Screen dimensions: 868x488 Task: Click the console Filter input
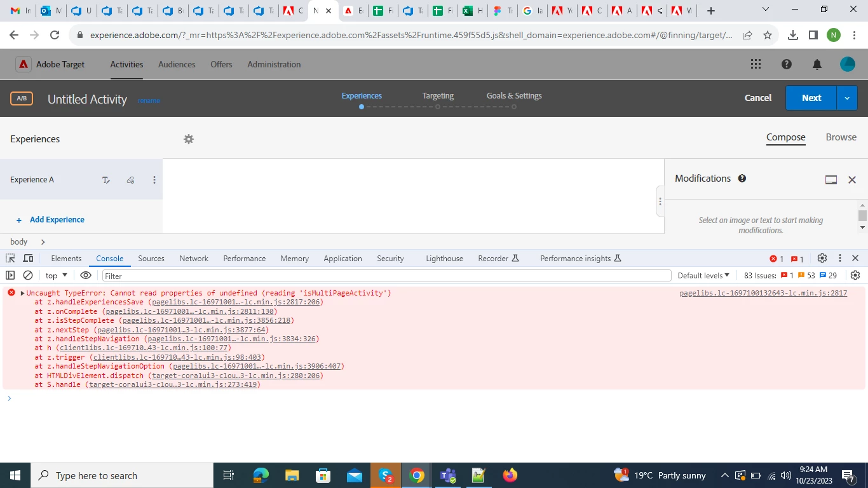386,276
